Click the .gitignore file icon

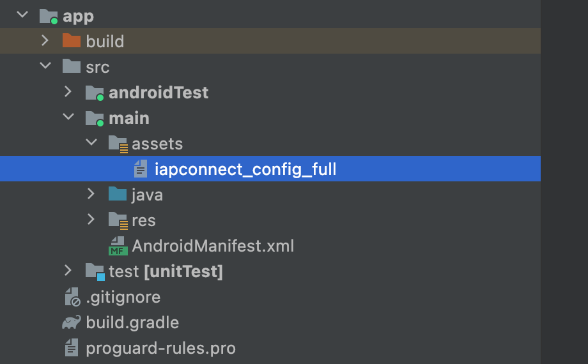[72, 297]
